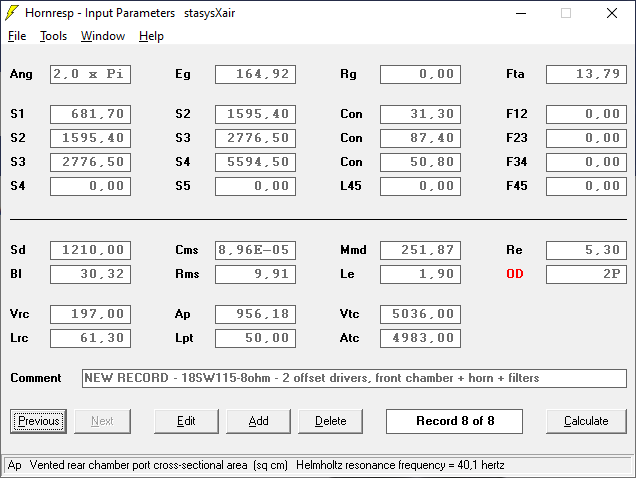
Task: Add a new record
Action: click(x=258, y=421)
